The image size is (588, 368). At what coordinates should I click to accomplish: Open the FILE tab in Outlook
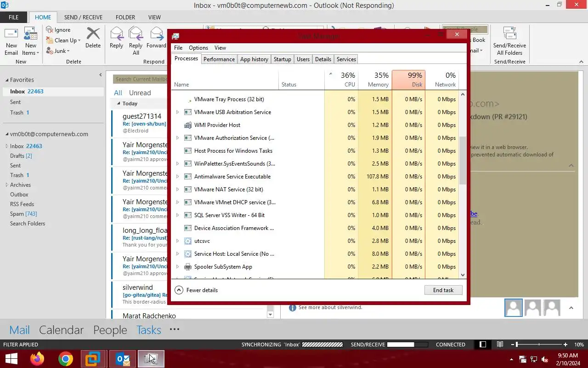pyautogui.click(x=14, y=17)
